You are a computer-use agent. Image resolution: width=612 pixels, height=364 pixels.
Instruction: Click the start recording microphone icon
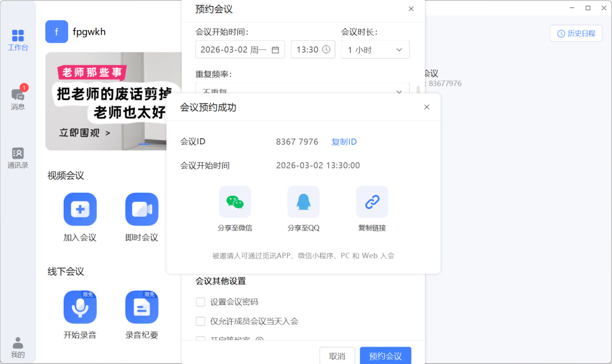pyautogui.click(x=80, y=307)
